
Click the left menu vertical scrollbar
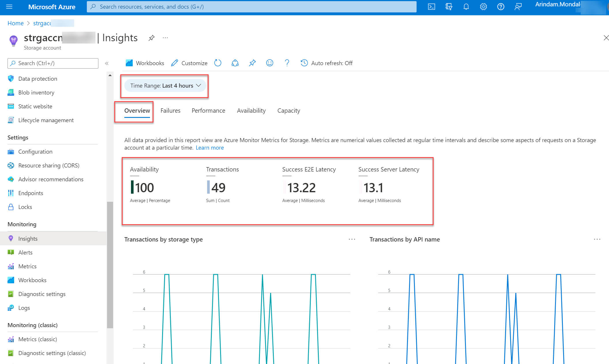[x=110, y=265]
